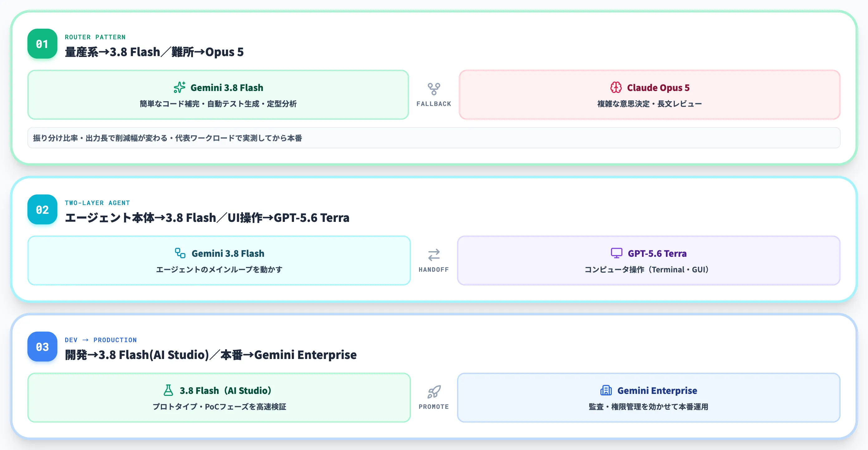Click the brain icon next to Claude Opus 5

616,88
